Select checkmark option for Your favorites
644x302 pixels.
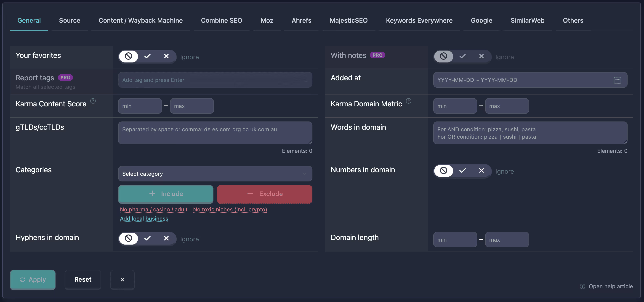(147, 56)
